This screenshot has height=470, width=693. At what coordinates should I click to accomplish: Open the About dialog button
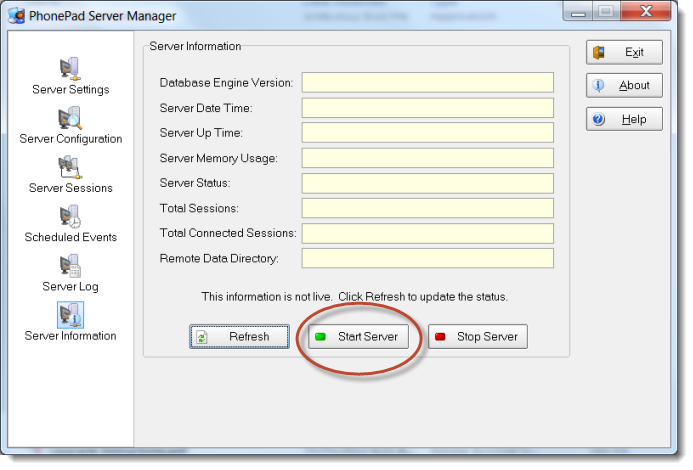tap(624, 85)
